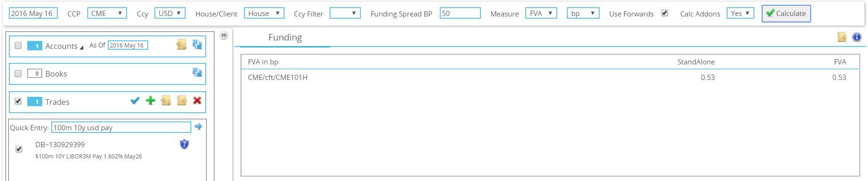The image size is (868, 181).
Task: Add a trade with green plus icon
Action: pyautogui.click(x=151, y=101)
